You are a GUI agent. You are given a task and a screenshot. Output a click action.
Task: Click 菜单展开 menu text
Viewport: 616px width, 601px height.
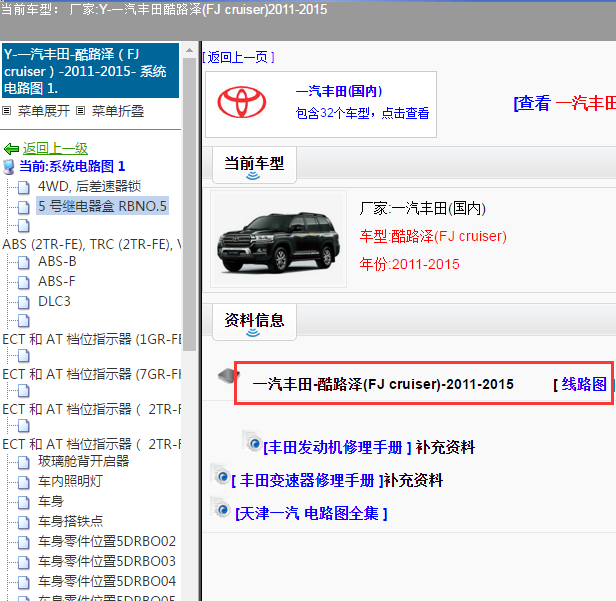tap(44, 111)
